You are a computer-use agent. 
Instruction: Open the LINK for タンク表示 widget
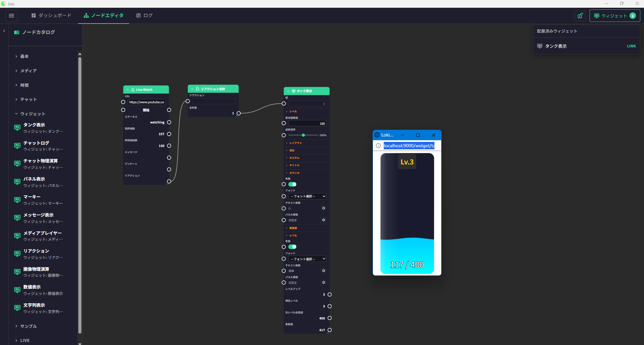[x=631, y=46]
